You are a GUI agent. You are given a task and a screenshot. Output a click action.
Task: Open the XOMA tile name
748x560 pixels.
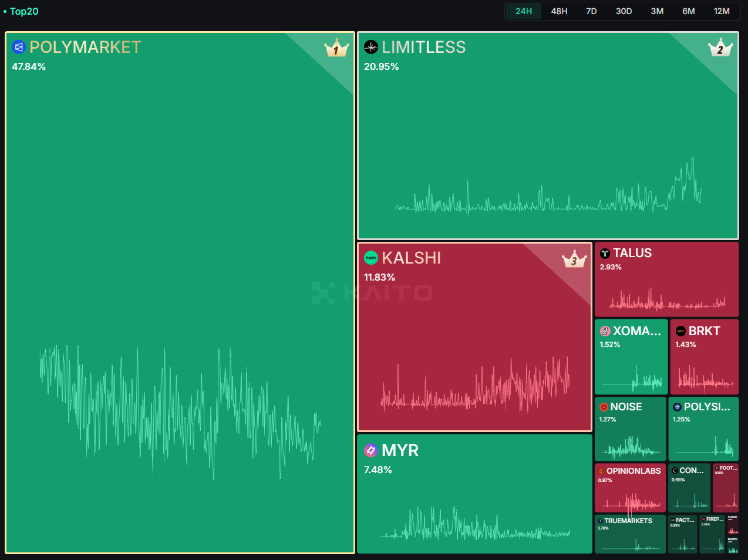click(x=637, y=331)
